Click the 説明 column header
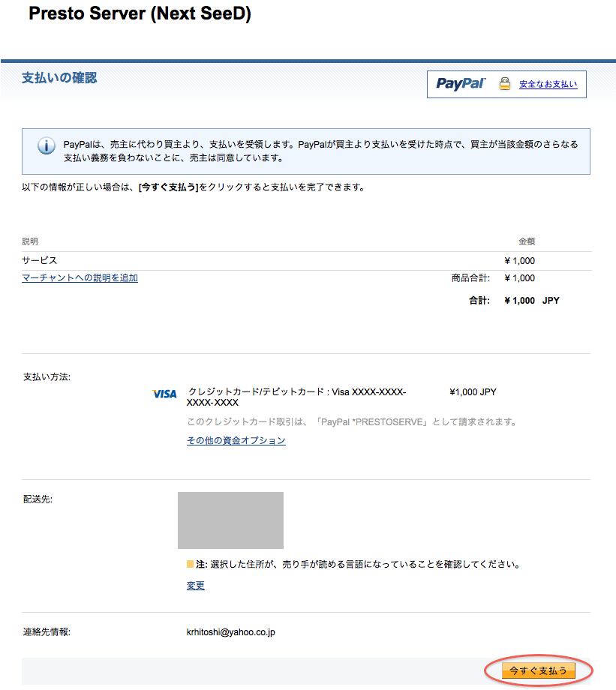This screenshot has height=690, width=616. (30, 241)
